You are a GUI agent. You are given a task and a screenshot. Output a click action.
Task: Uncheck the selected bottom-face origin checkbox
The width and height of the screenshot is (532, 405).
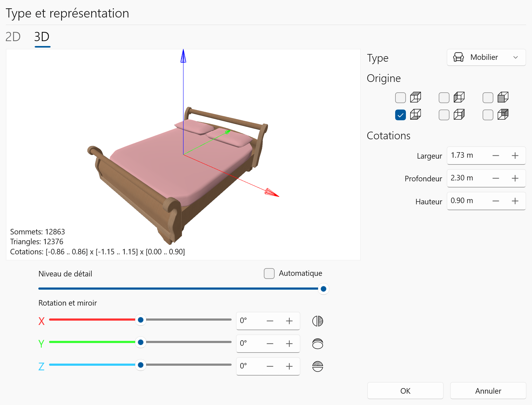click(400, 115)
